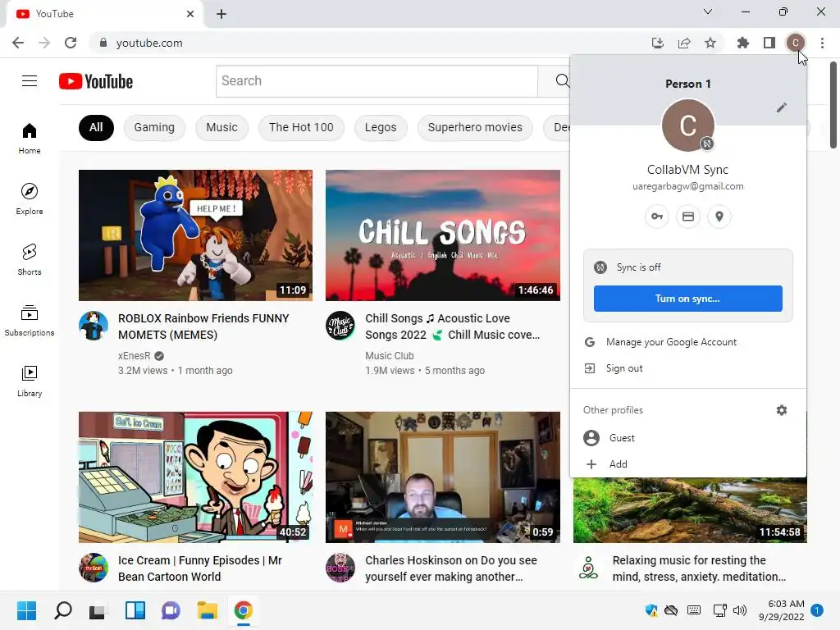Open the Extensions puzzle icon
Image resolution: width=840 pixels, height=630 pixels.
point(743,43)
